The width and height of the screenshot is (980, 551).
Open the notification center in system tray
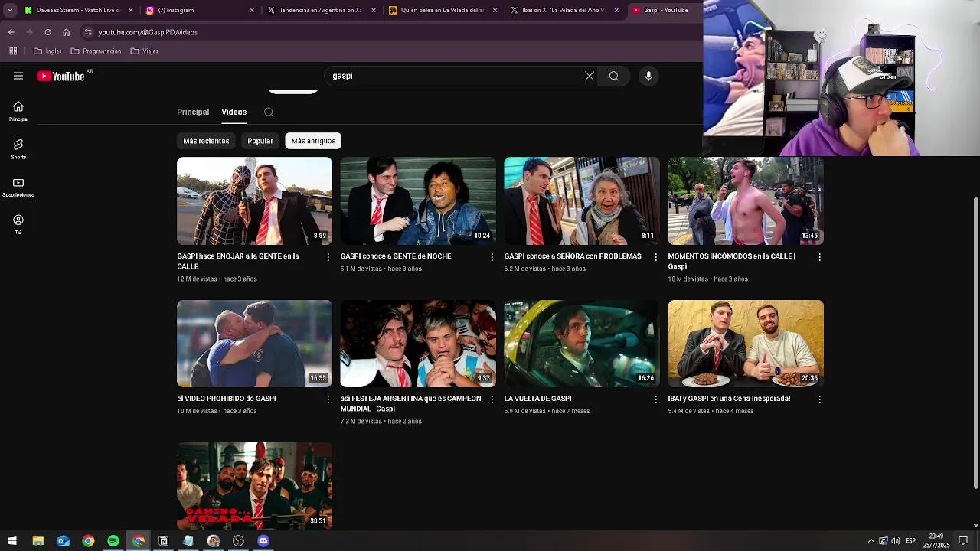tap(963, 541)
